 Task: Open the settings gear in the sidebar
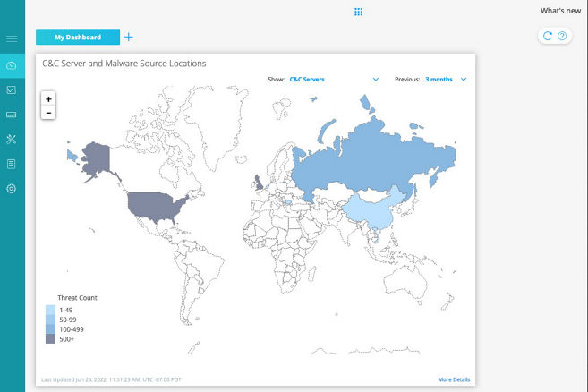pos(12,189)
